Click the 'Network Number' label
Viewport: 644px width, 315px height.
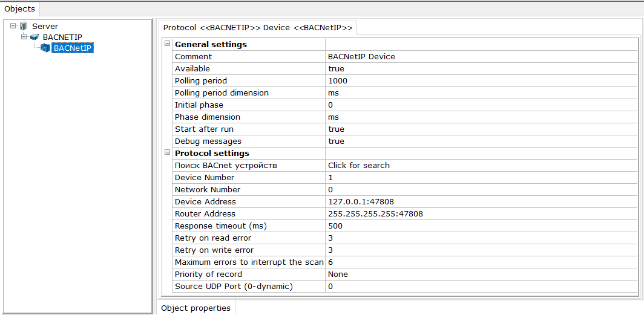click(x=208, y=190)
